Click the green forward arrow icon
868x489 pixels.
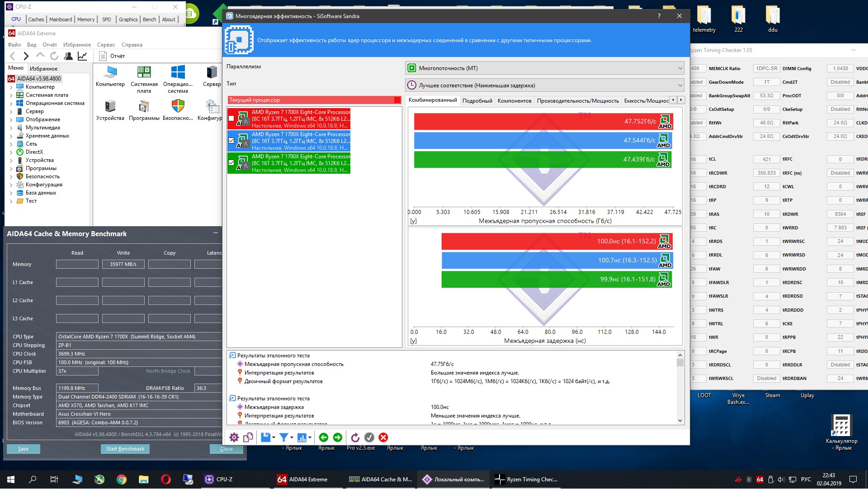(338, 437)
